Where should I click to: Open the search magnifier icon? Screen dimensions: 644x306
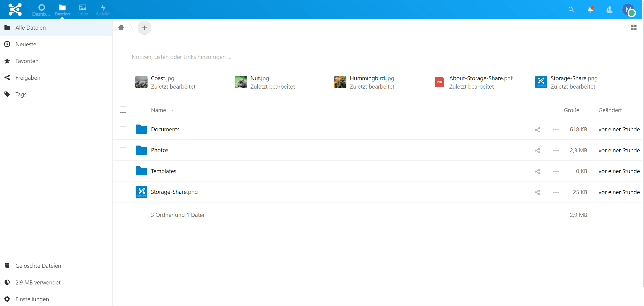(x=571, y=10)
